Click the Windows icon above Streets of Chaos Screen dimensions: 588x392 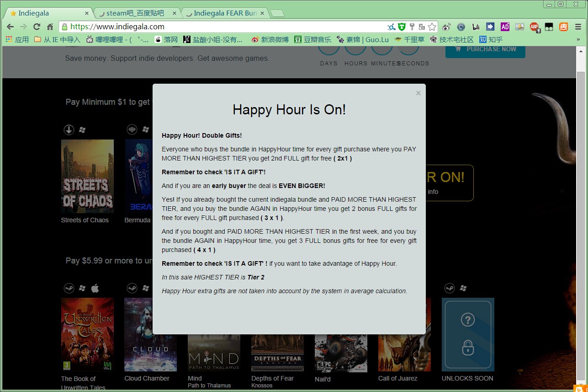click(82, 130)
